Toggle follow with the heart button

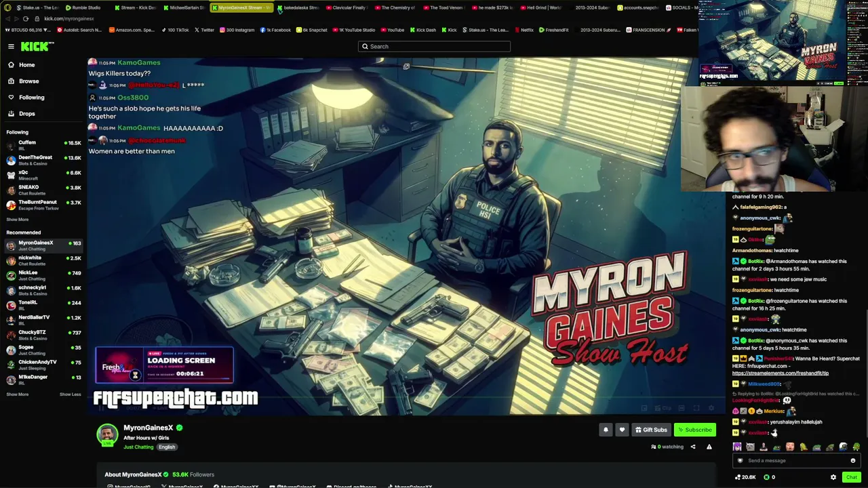tap(622, 430)
